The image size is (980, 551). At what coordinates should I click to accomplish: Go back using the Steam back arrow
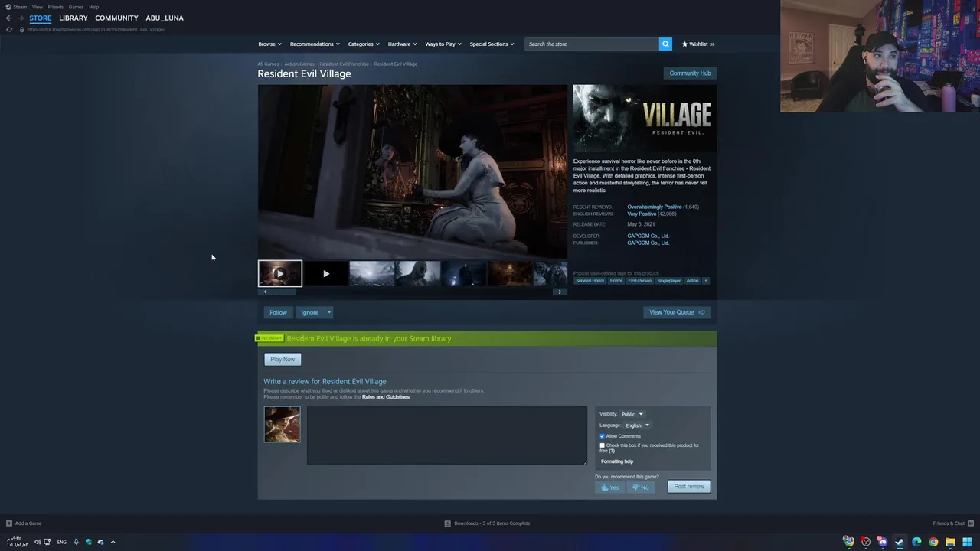pyautogui.click(x=8, y=18)
